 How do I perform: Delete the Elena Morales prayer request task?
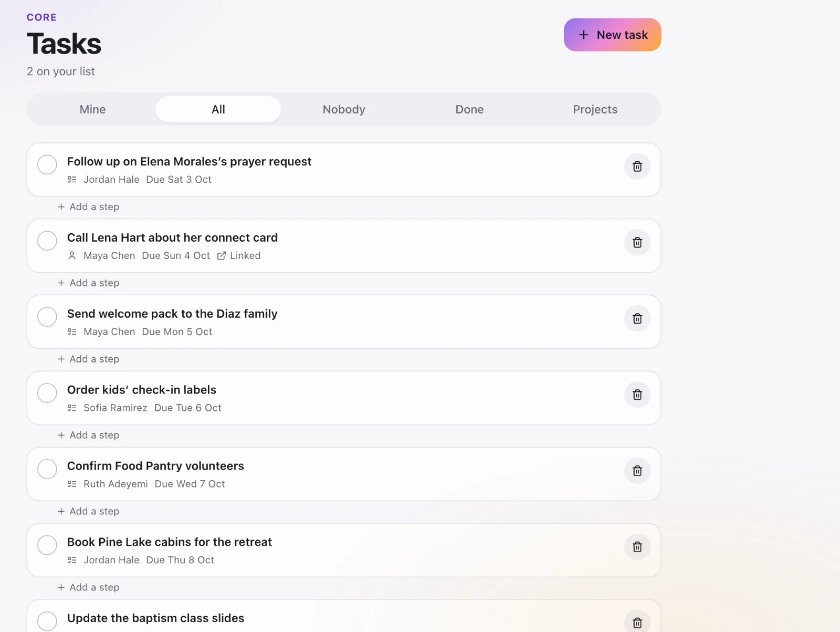click(637, 167)
